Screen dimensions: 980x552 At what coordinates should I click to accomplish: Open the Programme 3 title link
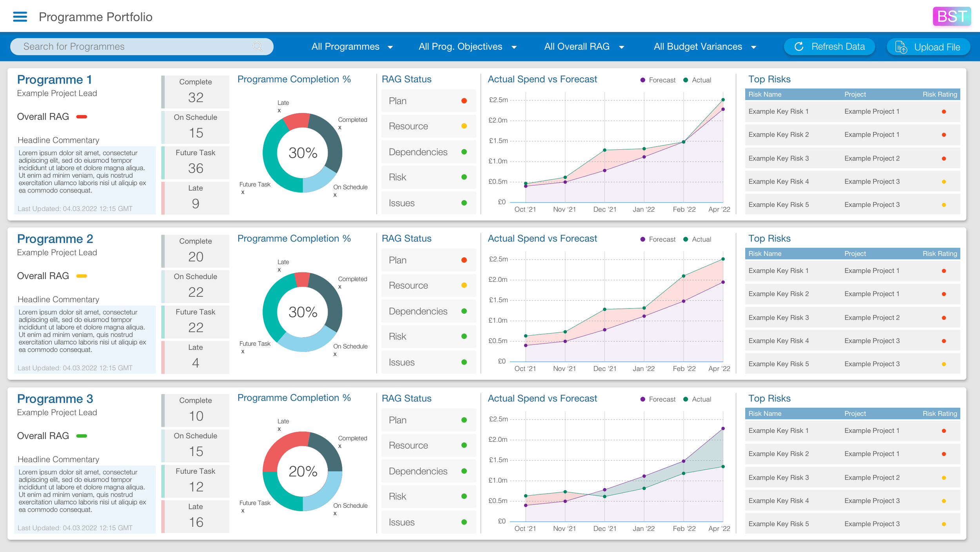click(x=55, y=399)
